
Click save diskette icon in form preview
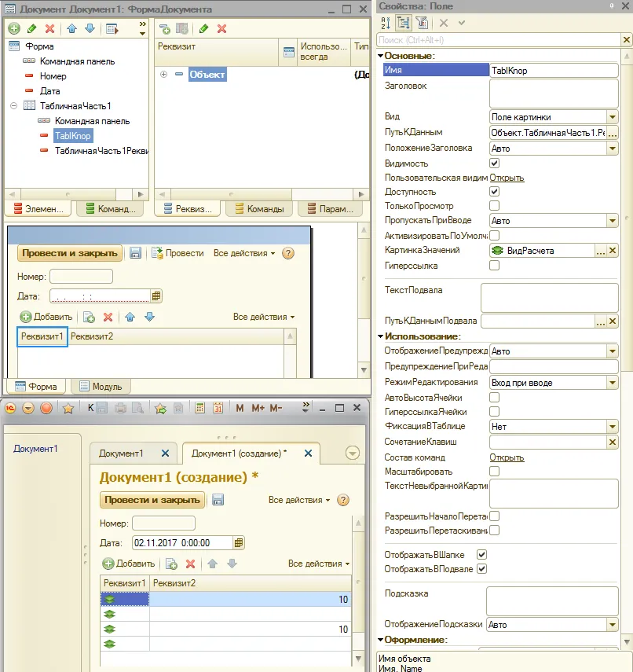135,253
